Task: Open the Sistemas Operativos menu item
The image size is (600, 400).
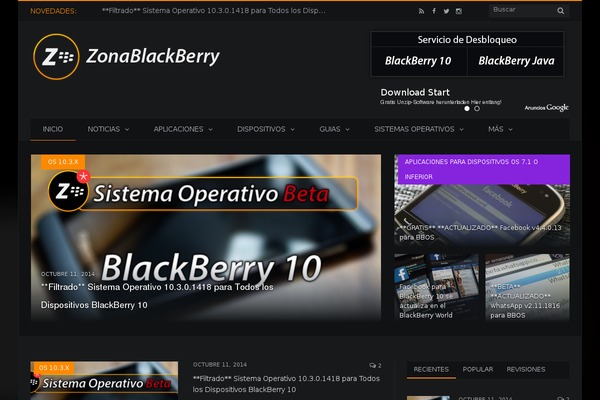Action: (x=414, y=129)
